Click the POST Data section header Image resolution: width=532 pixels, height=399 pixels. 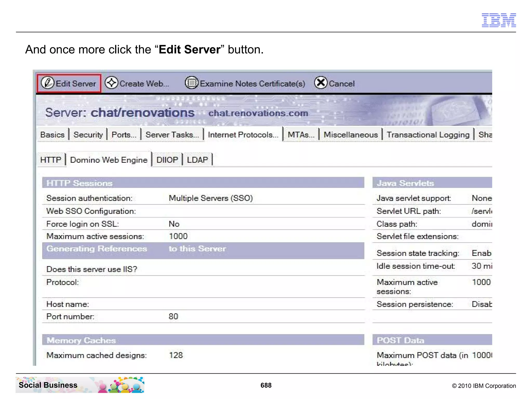click(432, 340)
